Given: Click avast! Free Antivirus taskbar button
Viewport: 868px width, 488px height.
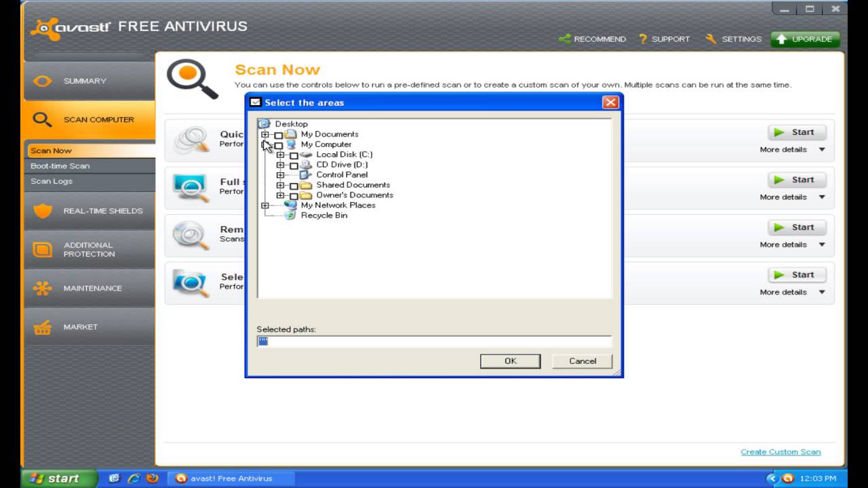Looking at the screenshot, I should pyautogui.click(x=232, y=478).
